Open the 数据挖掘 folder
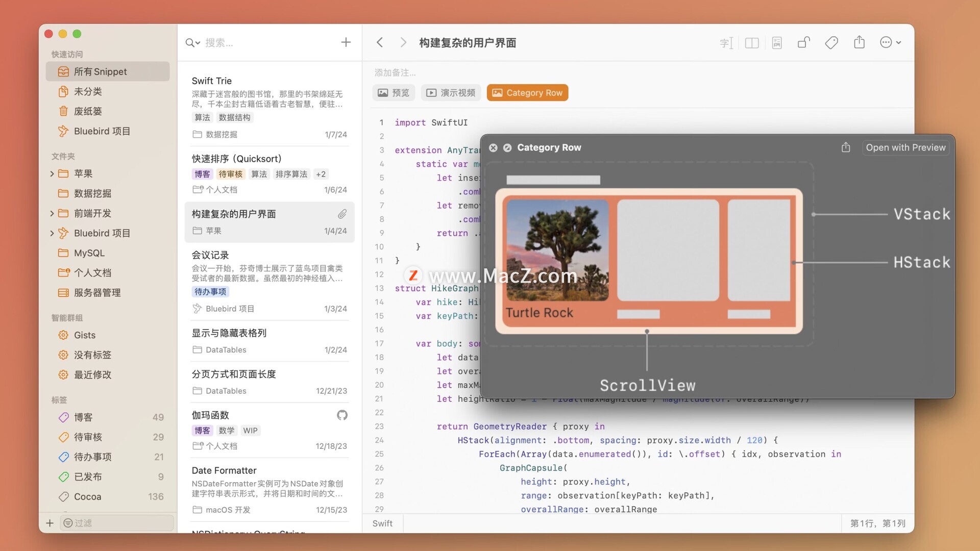The image size is (980, 551). pyautogui.click(x=108, y=193)
